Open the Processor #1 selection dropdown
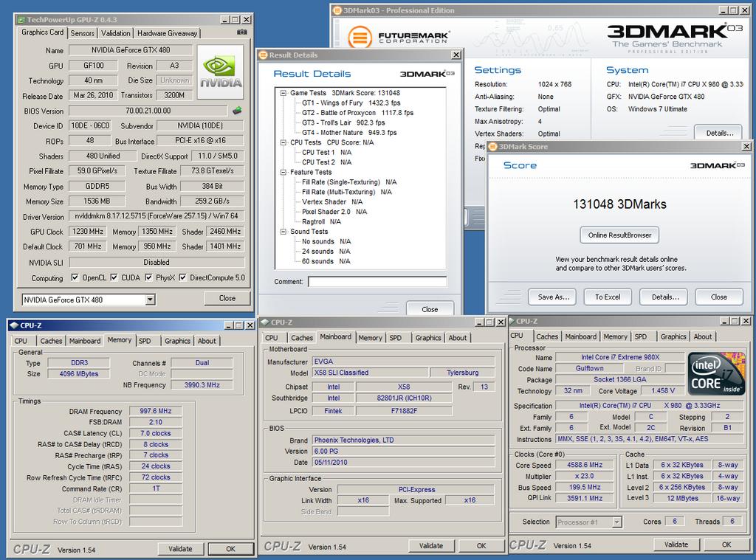Image resolution: width=756 pixels, height=560 pixels. tap(616, 522)
